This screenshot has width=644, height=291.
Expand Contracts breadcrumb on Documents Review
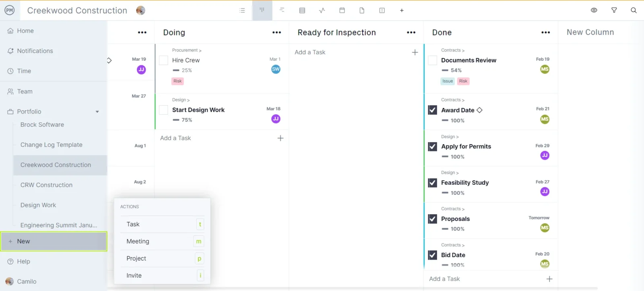point(453,50)
